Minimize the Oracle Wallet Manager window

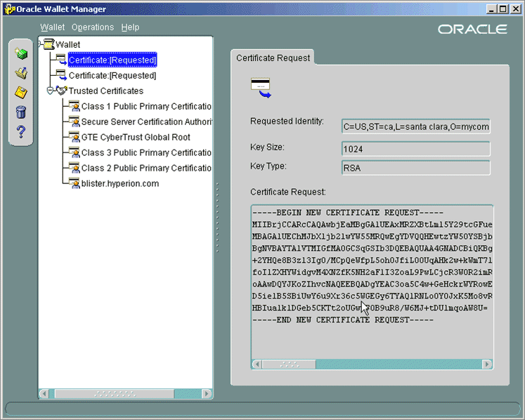tap(491, 9)
